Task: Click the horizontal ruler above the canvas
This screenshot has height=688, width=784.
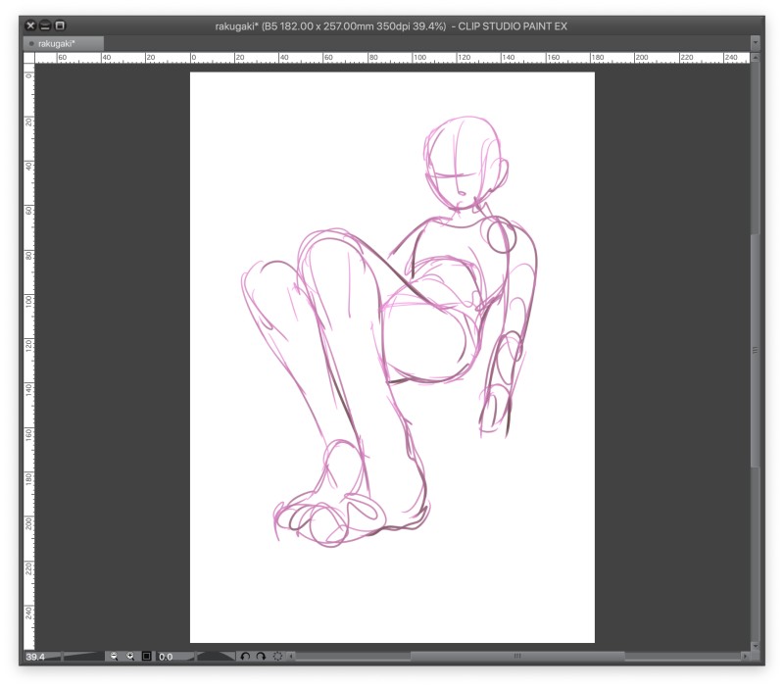Action: (x=392, y=58)
